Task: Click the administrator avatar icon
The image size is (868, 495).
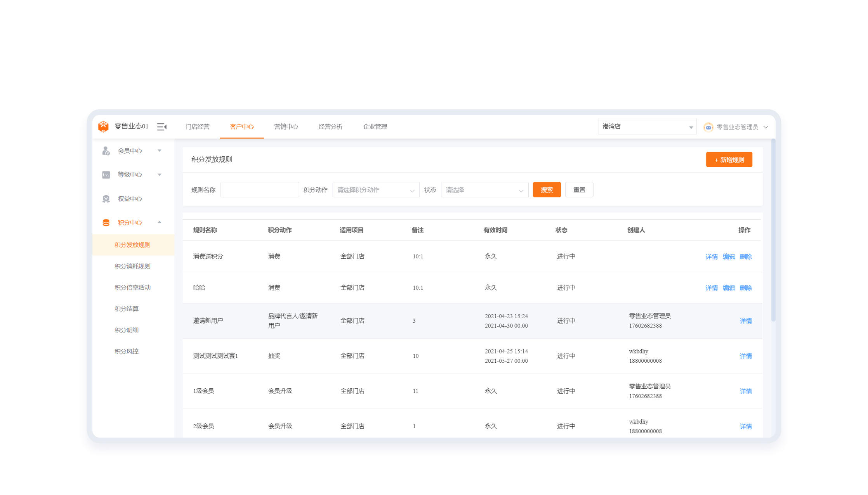Action: tap(708, 127)
